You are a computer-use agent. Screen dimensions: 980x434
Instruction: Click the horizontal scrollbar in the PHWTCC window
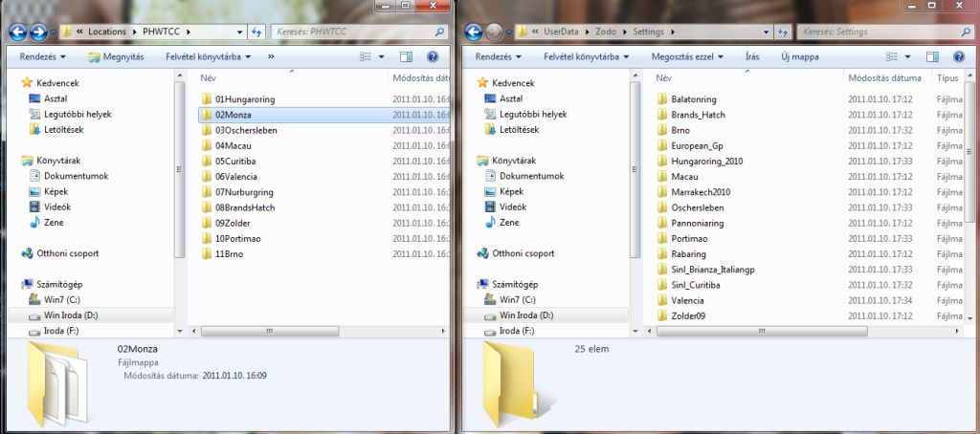click(269, 331)
